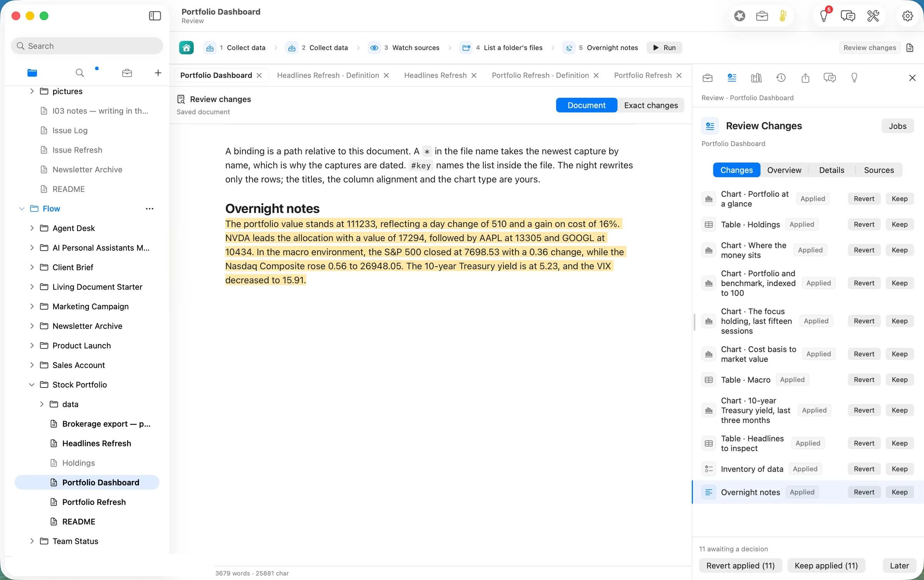This screenshot has height=580, width=924.
Task: Open the Headlines Refresh document tab
Action: tap(435, 75)
